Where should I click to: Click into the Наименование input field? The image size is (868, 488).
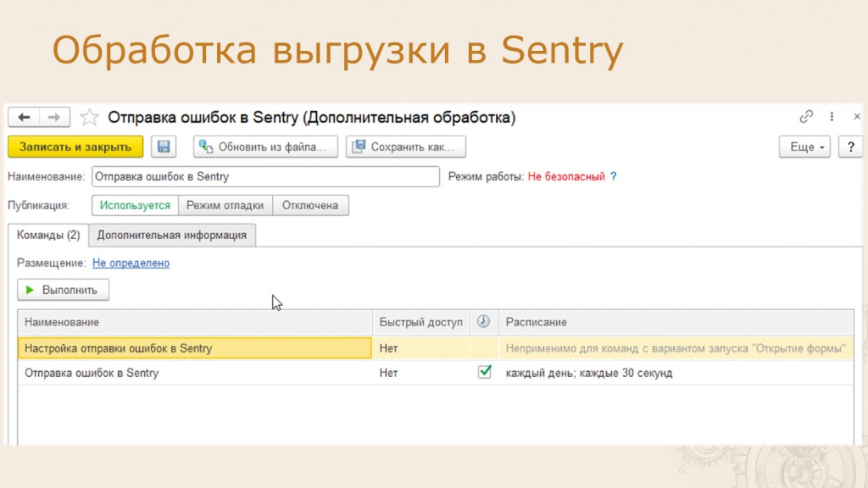click(265, 176)
